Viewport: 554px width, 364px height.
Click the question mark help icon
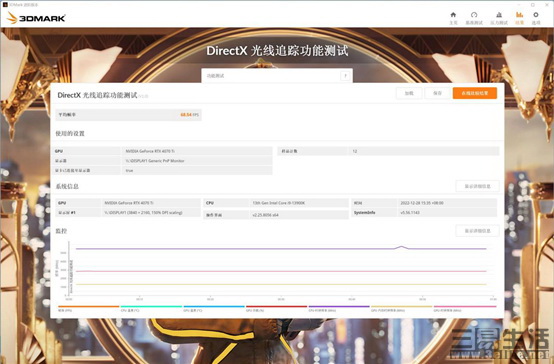346,76
